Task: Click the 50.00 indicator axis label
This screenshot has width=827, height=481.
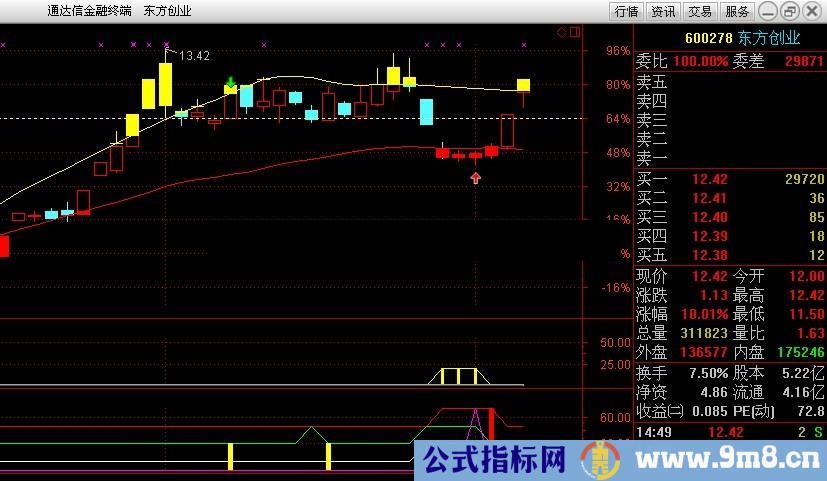Action: (x=615, y=343)
